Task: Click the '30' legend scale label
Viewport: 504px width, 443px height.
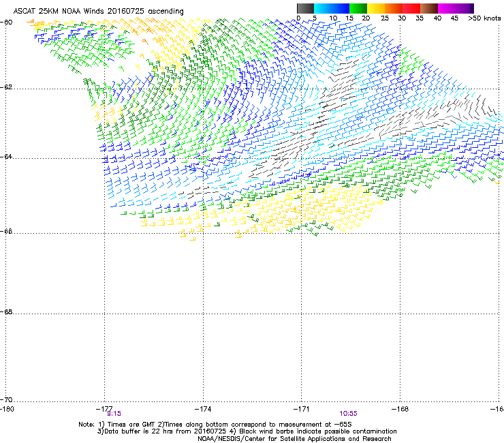Action: (x=402, y=18)
